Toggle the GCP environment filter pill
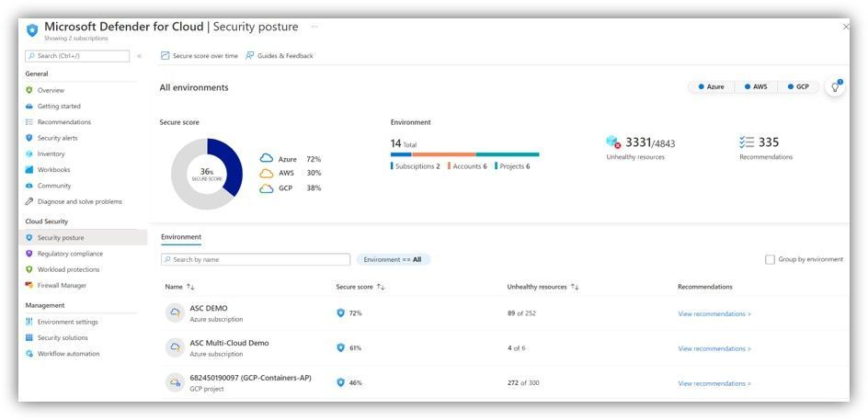Image resolution: width=868 pixels, height=420 pixels. 799,87
